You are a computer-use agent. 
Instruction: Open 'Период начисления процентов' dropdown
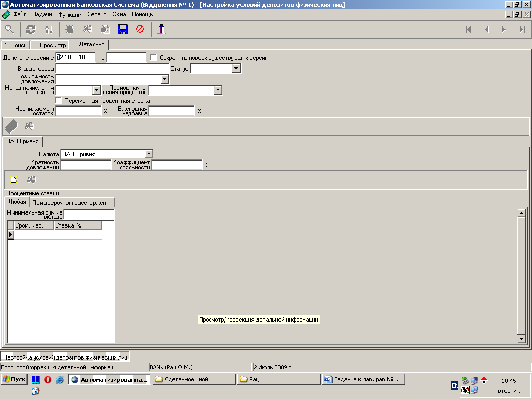[x=218, y=90]
